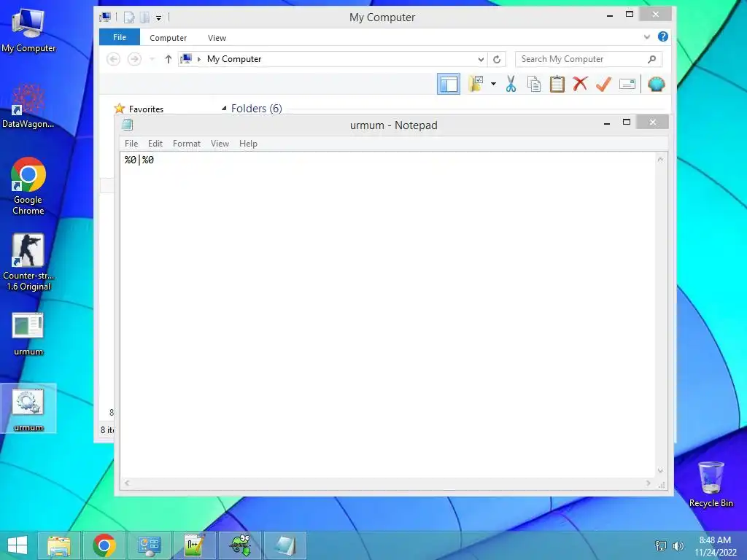This screenshot has width=747, height=560.
Task: Click the magnifier search icon
Action: point(651,59)
